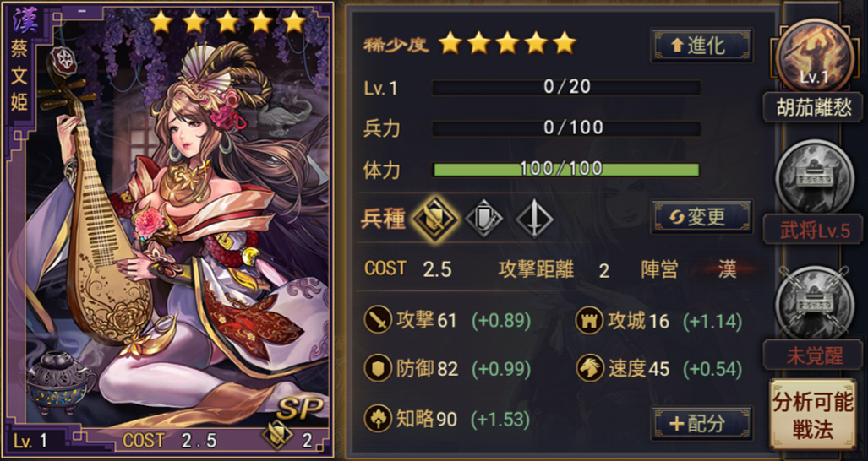Viewport: 868px width, 461px height.
Task: Click the 攻撃 sword stat icon
Action: 378,320
